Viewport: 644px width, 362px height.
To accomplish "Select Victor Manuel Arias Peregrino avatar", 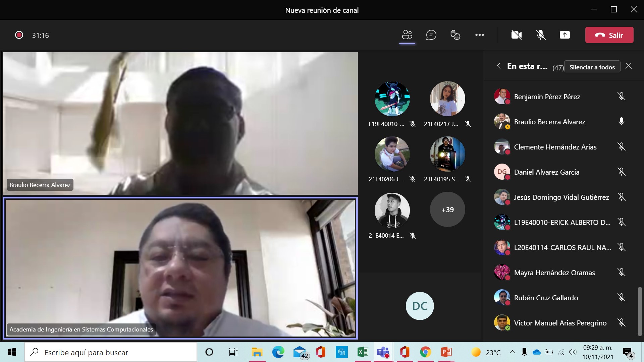I will point(502,323).
